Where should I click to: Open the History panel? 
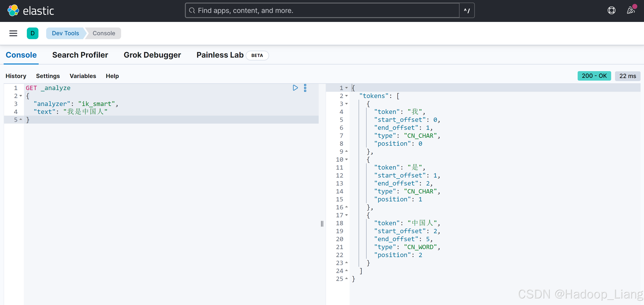(16, 76)
